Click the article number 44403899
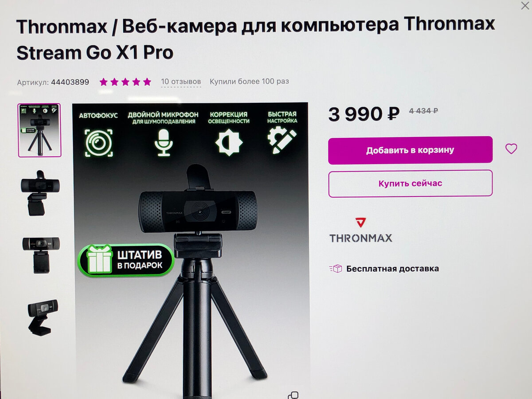The width and height of the screenshot is (532, 399). 70,82
